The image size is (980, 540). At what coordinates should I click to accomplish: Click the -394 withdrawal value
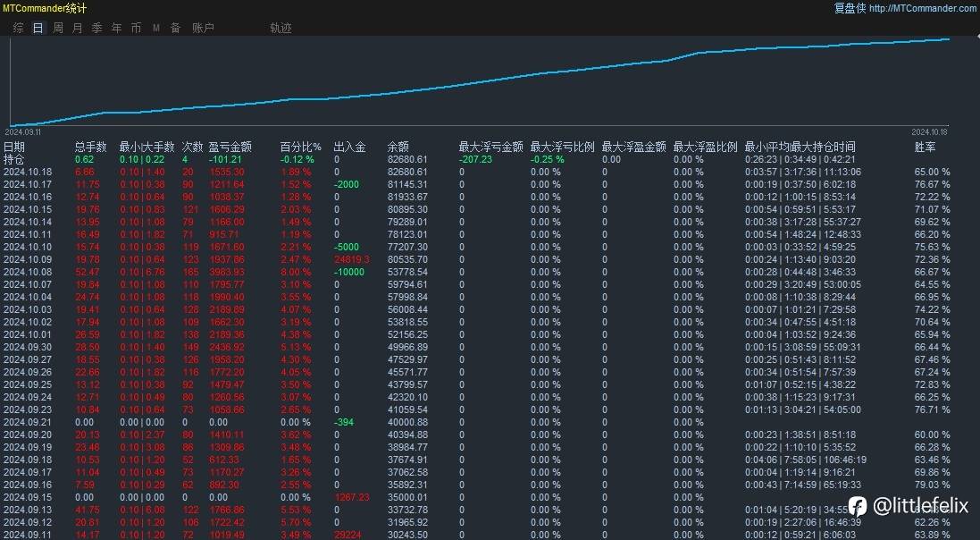pos(344,422)
